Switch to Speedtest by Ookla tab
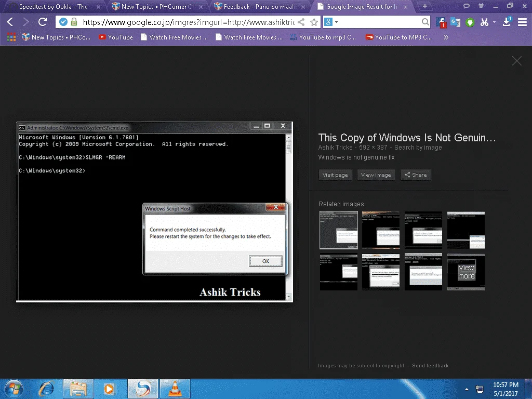 pyautogui.click(x=54, y=6)
